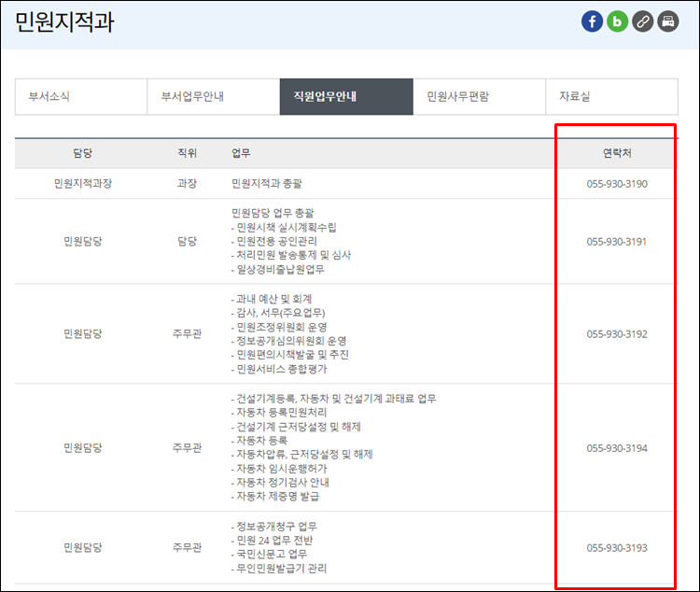
Task: Click the 민원담당 업무 총괄 line
Action: [273, 213]
